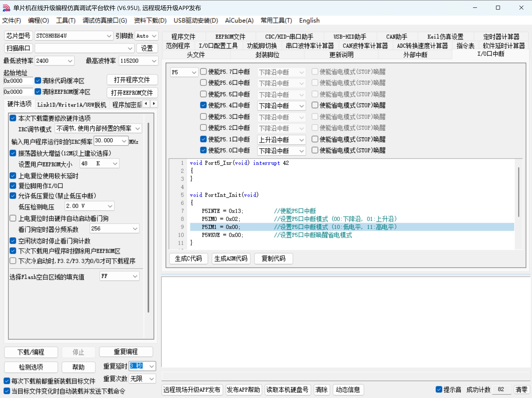Click the STC application logo icon
This screenshot has height=398, width=532.
coord(6,8)
